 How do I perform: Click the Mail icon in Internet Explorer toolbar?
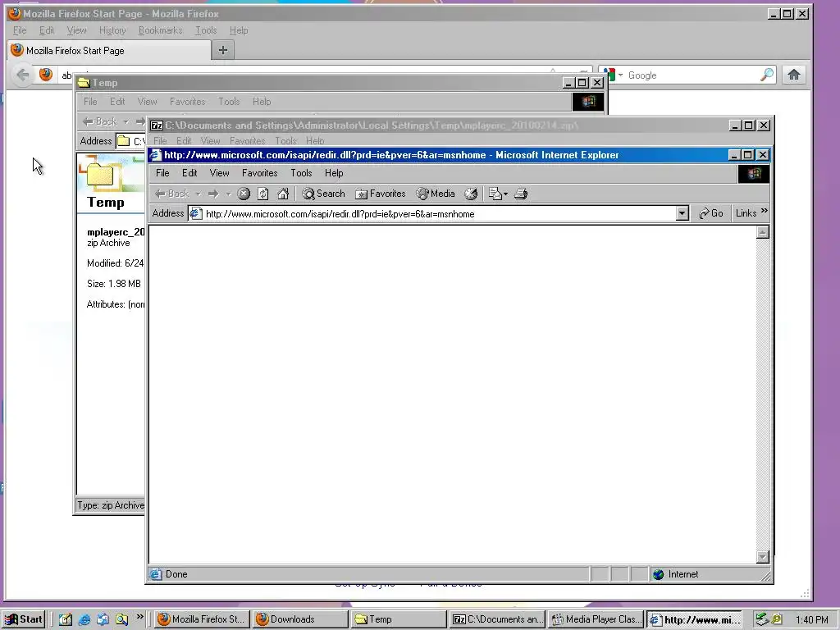[495, 194]
